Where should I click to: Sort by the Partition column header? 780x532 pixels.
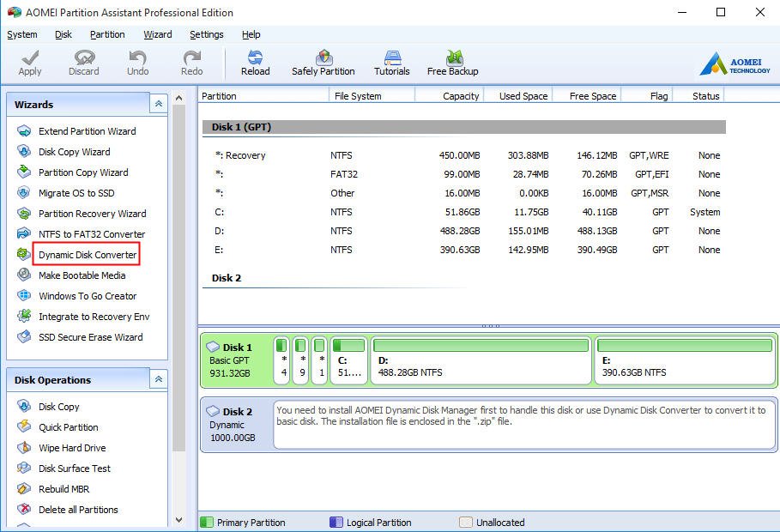(263, 96)
